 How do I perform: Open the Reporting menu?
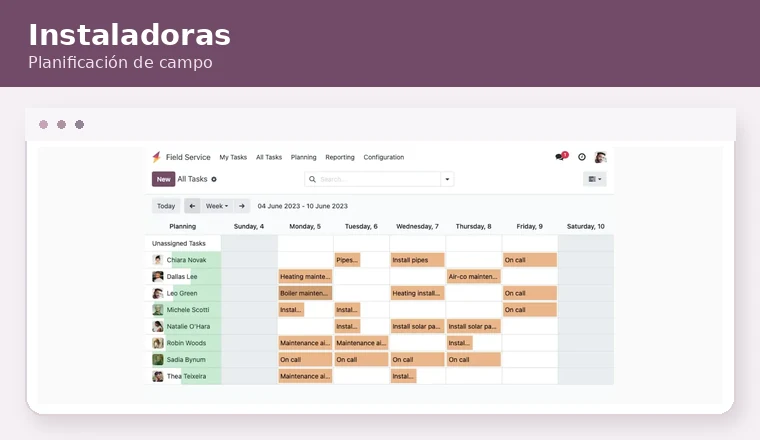coord(340,157)
